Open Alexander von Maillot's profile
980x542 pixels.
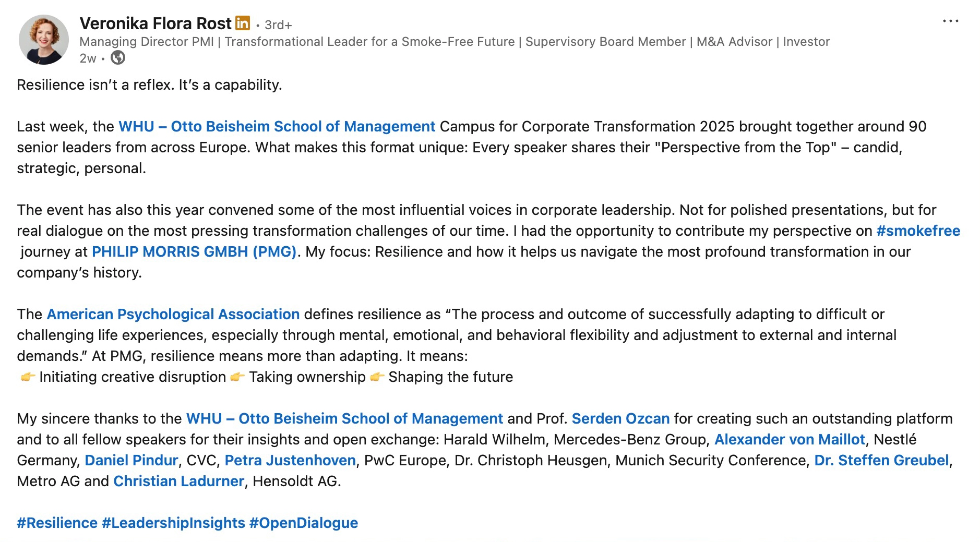(790, 440)
